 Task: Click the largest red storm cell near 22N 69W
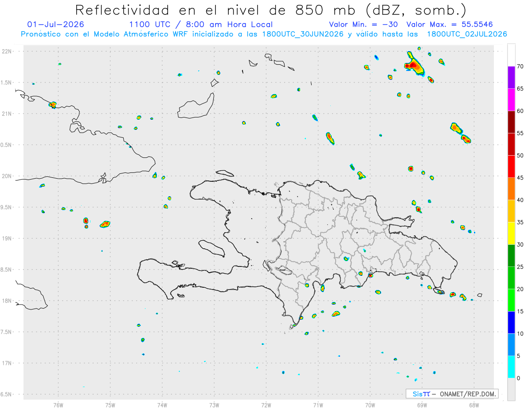pyautogui.click(x=414, y=66)
